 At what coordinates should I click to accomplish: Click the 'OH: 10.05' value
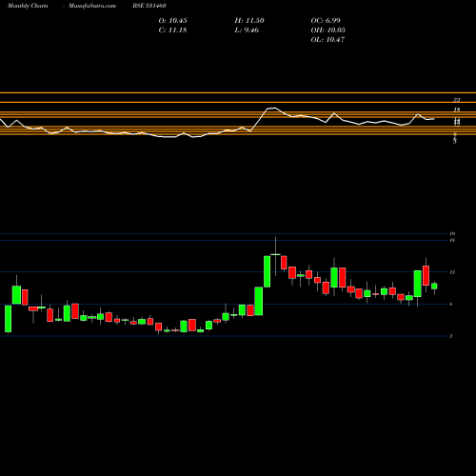point(327,30)
